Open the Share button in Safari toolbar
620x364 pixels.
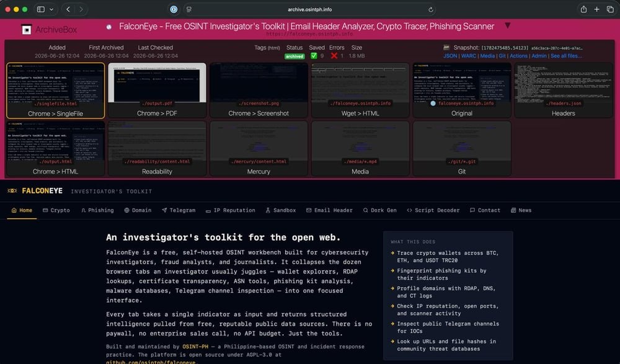(583, 9)
